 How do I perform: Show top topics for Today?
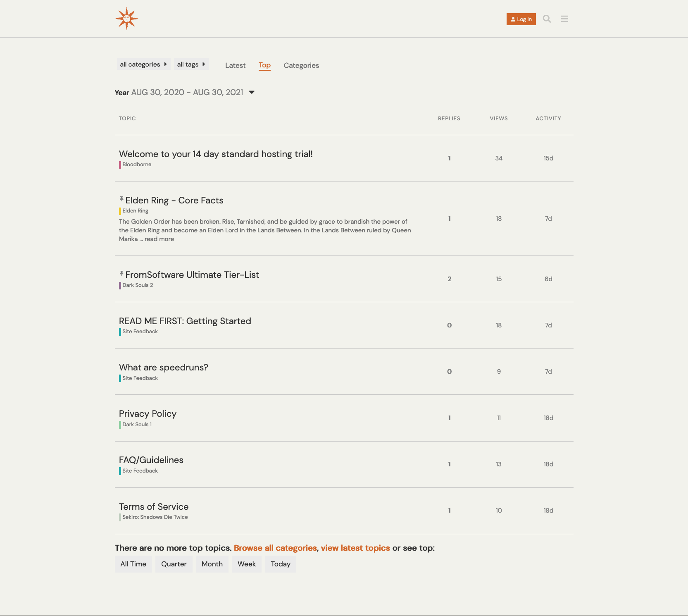click(x=281, y=564)
